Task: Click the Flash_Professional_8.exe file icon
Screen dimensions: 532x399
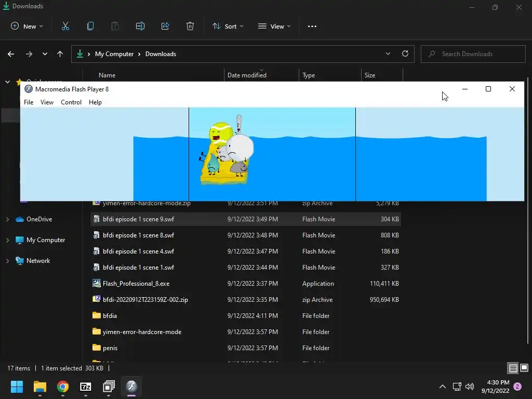Action: 96,283
